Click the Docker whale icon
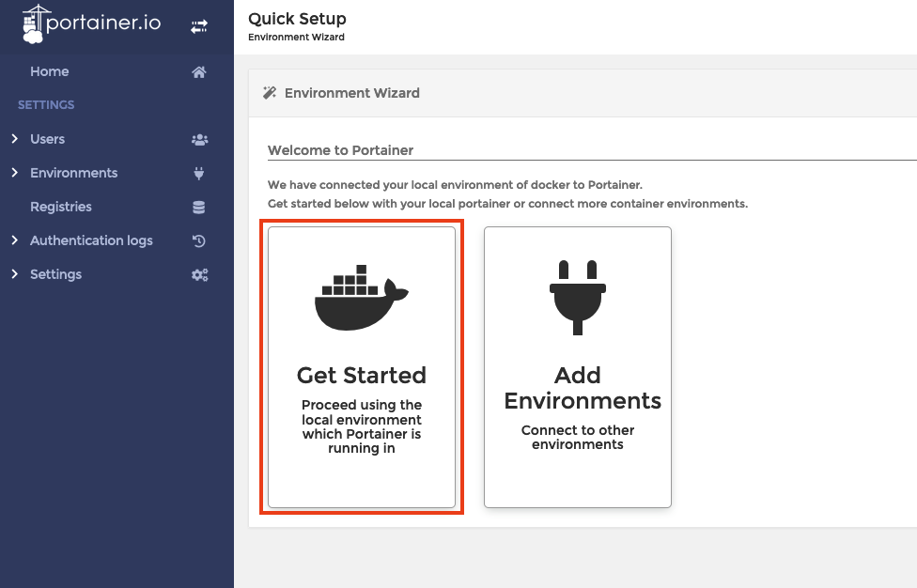Viewport: 917px width, 588px height. pos(361,297)
